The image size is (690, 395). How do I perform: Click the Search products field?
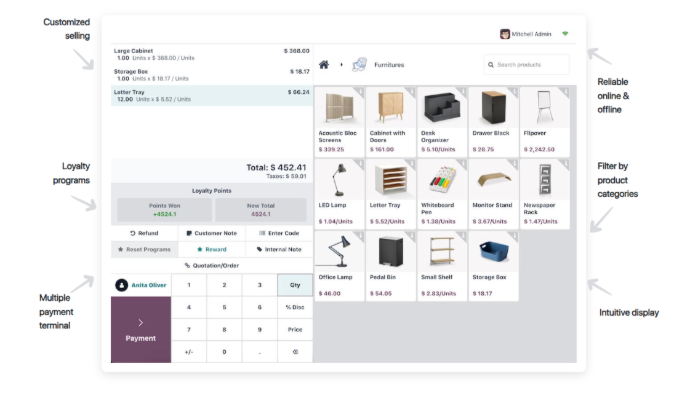pyautogui.click(x=527, y=65)
